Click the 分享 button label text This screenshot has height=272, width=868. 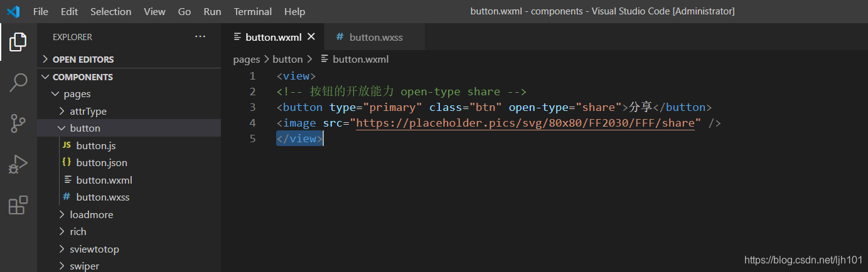click(641, 107)
